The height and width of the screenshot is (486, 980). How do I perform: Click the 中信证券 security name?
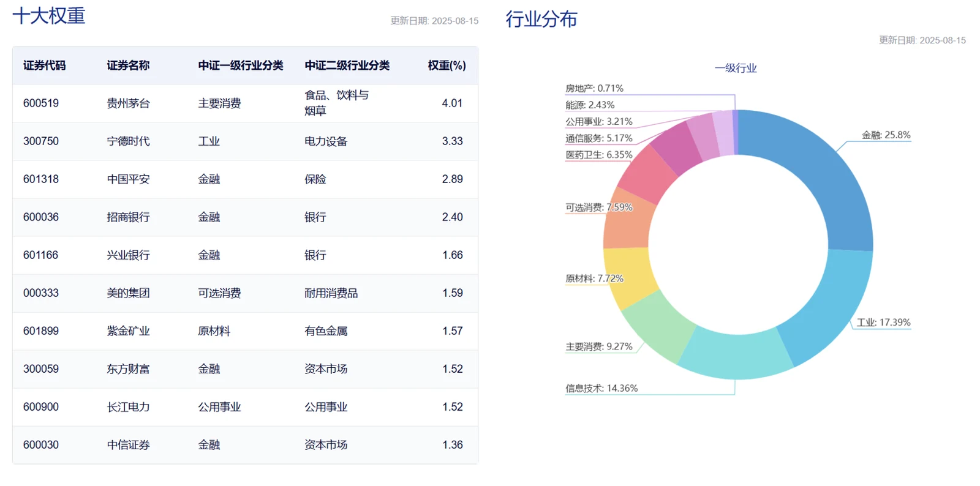click(128, 445)
